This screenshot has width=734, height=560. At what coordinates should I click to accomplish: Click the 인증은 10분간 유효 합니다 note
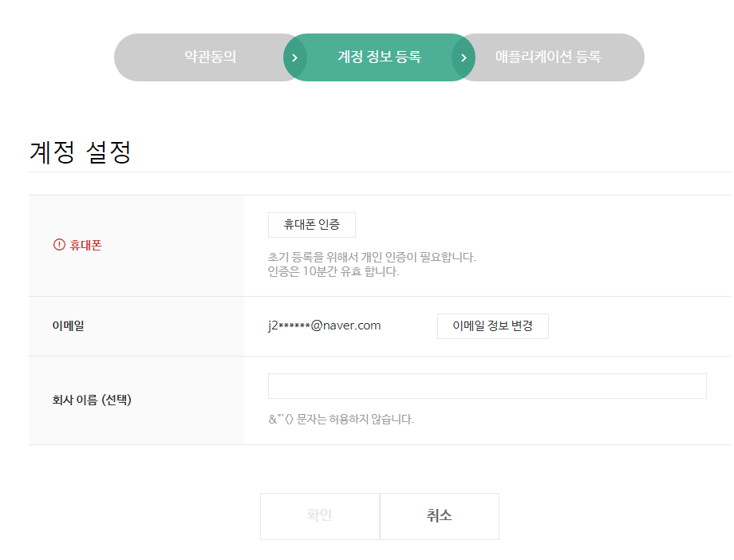[333, 271]
